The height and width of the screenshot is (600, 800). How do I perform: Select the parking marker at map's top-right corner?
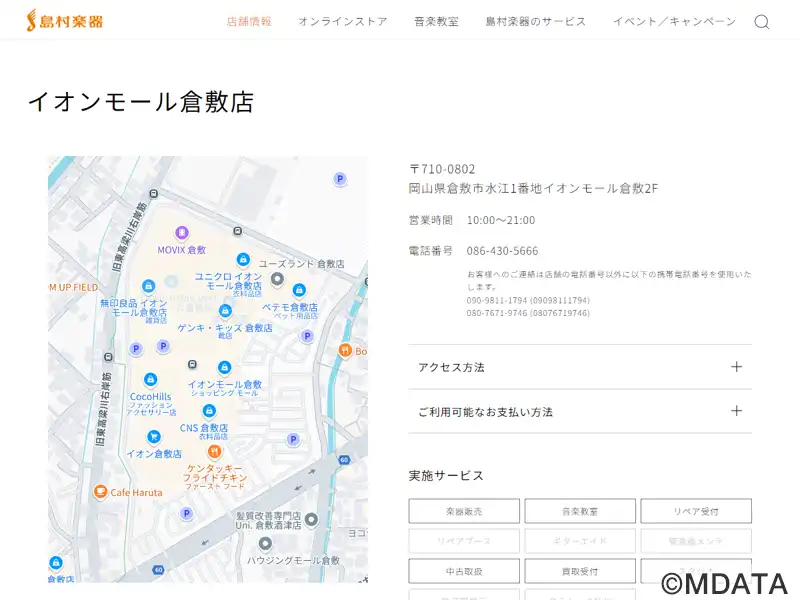[x=340, y=179]
